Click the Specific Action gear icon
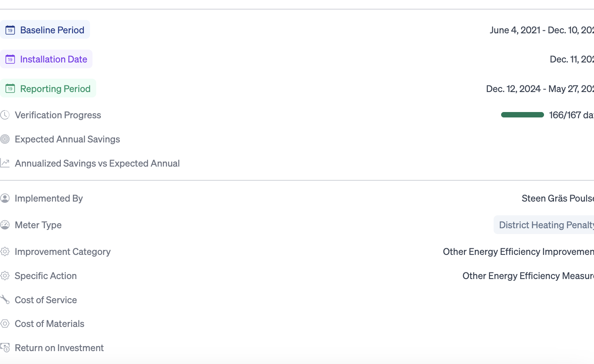 click(x=5, y=276)
